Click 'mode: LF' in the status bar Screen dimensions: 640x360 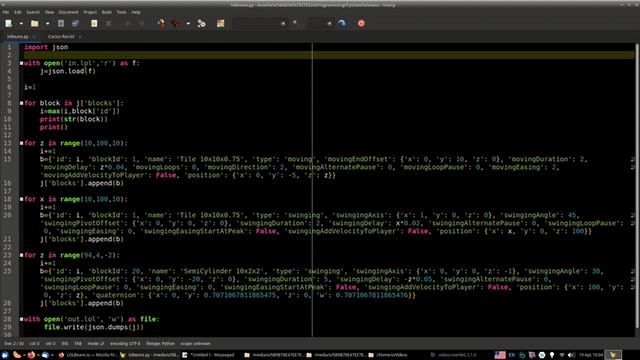click(96, 344)
